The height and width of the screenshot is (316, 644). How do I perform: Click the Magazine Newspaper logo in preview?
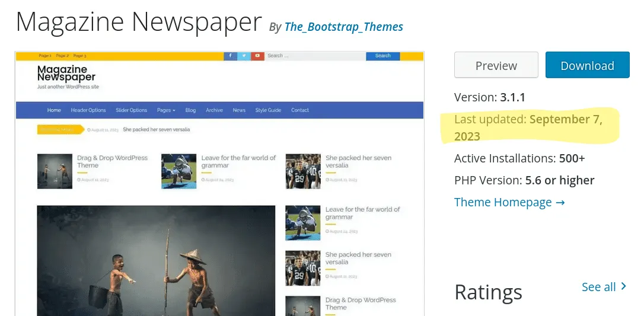point(66,73)
